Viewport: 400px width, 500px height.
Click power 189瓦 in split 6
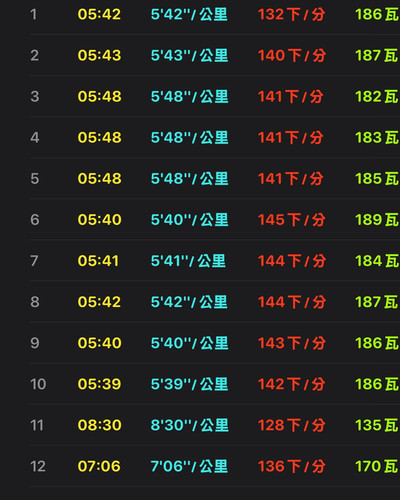pos(377,220)
